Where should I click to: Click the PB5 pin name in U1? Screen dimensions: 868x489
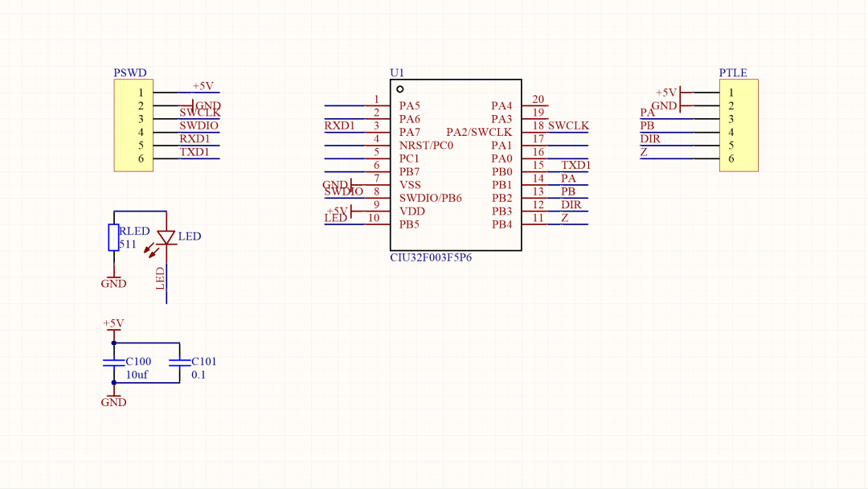(x=409, y=225)
